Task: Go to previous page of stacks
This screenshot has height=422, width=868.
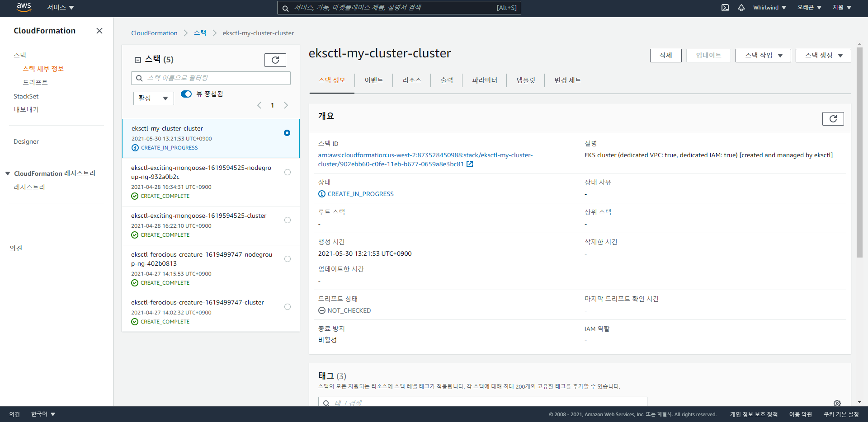Action: pyautogui.click(x=259, y=105)
